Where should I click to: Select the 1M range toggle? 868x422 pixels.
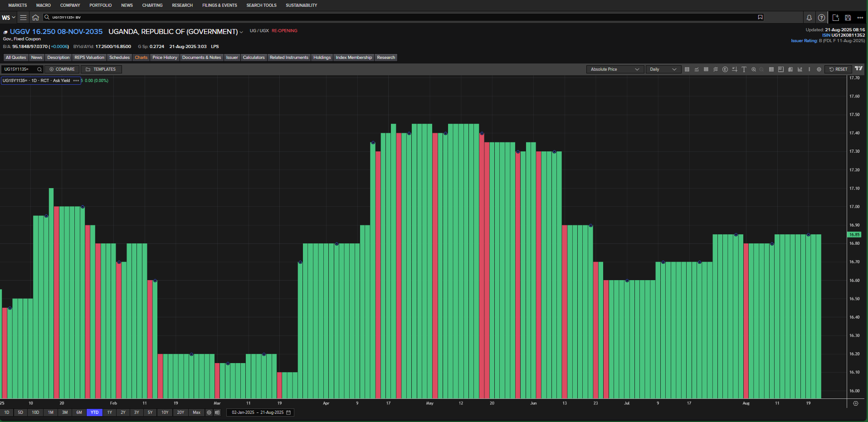point(51,412)
